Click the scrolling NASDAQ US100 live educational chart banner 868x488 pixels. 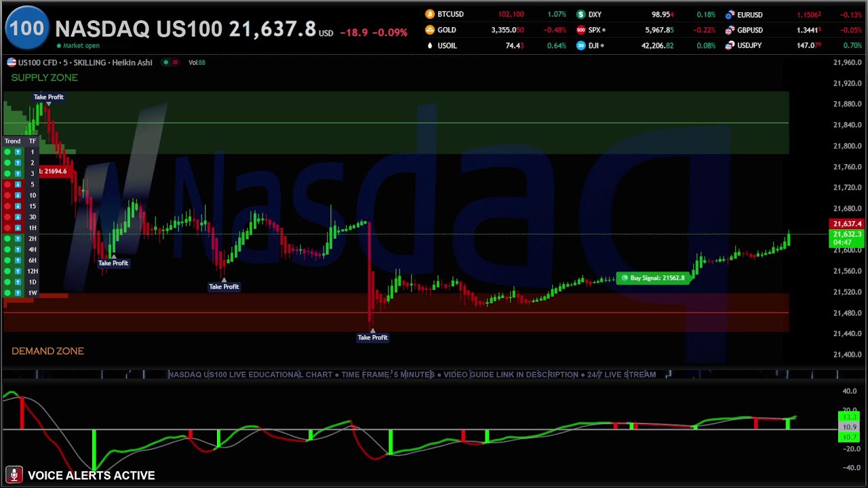(x=412, y=374)
